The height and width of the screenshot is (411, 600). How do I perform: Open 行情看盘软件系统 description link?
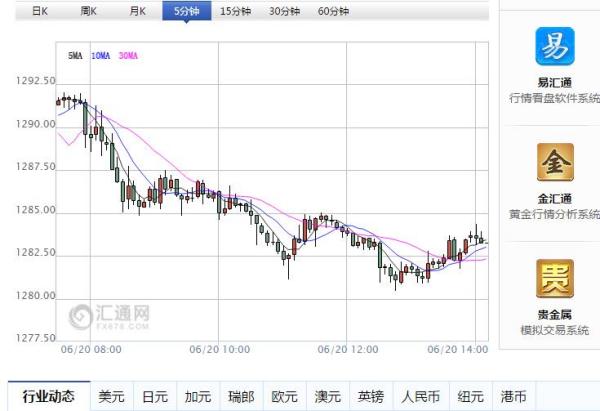click(554, 98)
